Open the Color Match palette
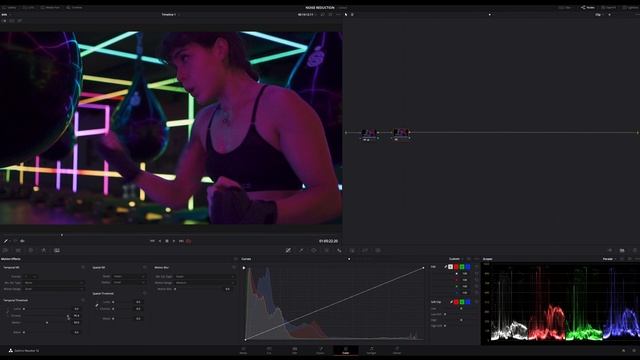Image resolution: width=640 pixels, height=360 pixels. pyautogui.click(x=18, y=250)
